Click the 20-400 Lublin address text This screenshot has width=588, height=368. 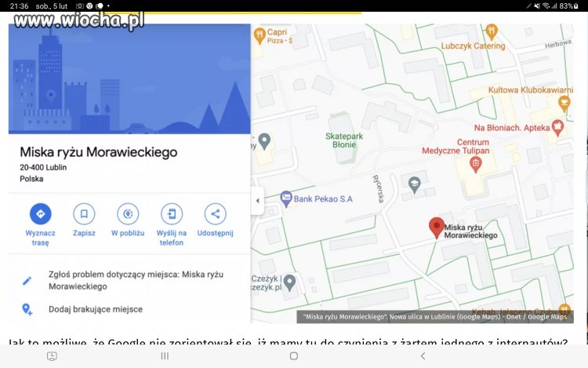(x=43, y=167)
